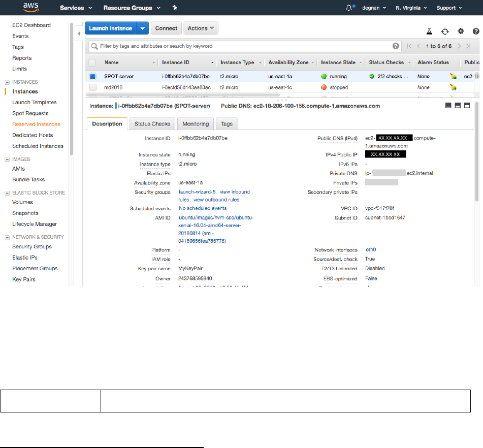Open Launch Templates in sidebar
This screenshot has width=483, height=448.
[35, 102]
